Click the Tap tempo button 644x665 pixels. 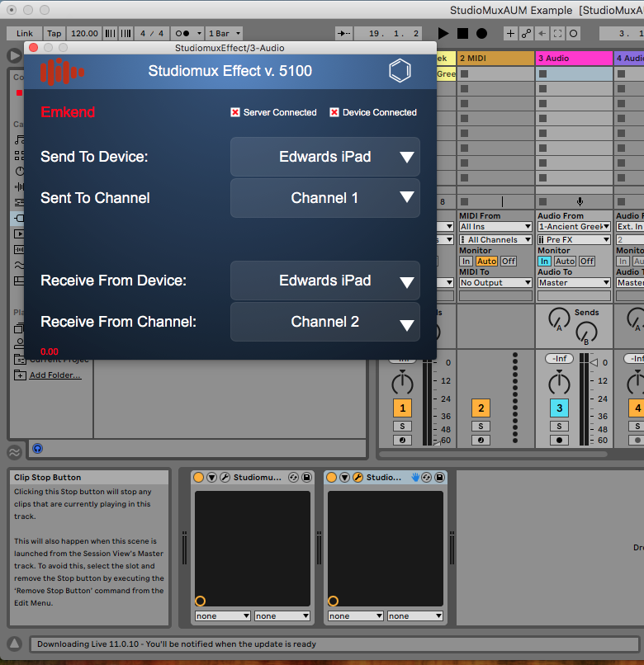click(x=54, y=33)
